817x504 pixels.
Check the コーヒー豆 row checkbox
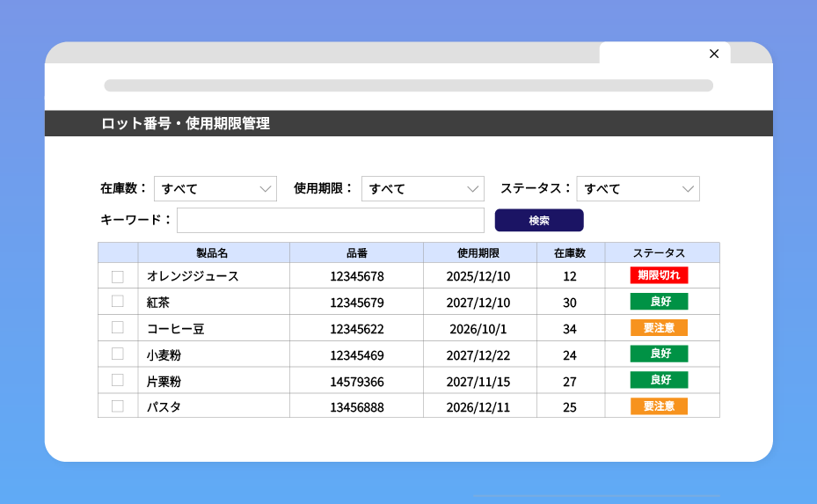pyautogui.click(x=118, y=328)
